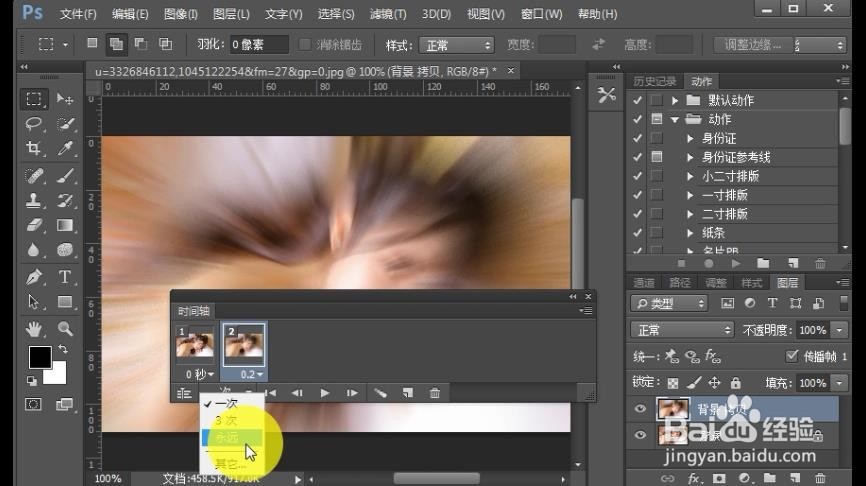Image resolution: width=866 pixels, height=486 pixels.
Task: Swap foreground and background colors
Action: [x=63, y=349]
